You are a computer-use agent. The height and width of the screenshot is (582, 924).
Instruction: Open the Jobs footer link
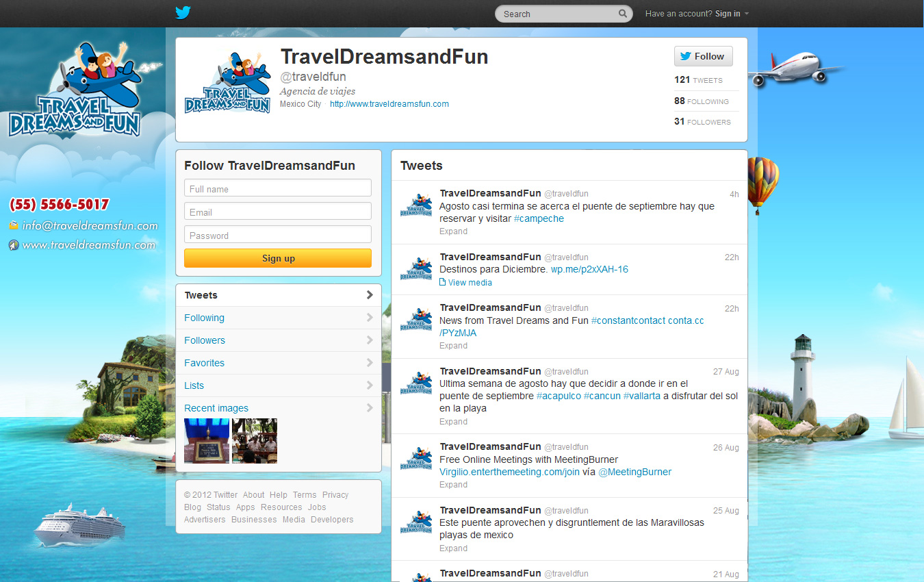click(317, 507)
